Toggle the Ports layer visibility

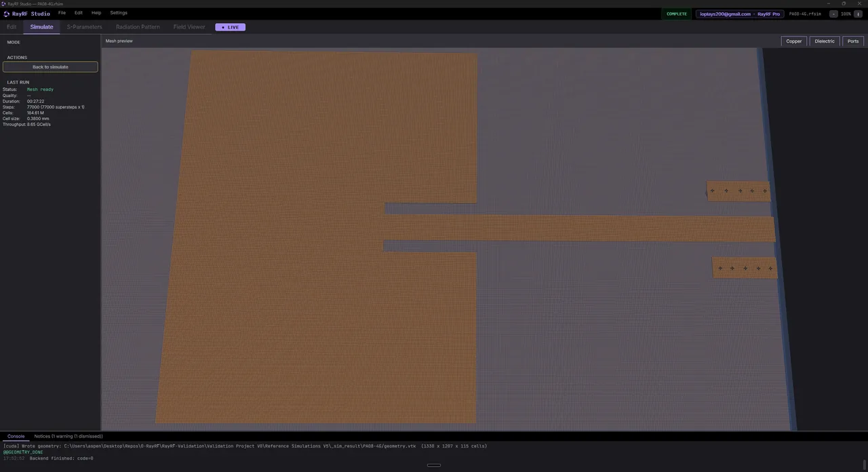853,41
